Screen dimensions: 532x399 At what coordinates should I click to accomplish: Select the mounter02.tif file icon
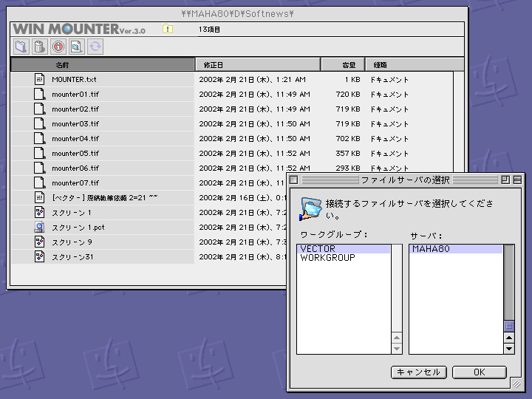[39, 109]
